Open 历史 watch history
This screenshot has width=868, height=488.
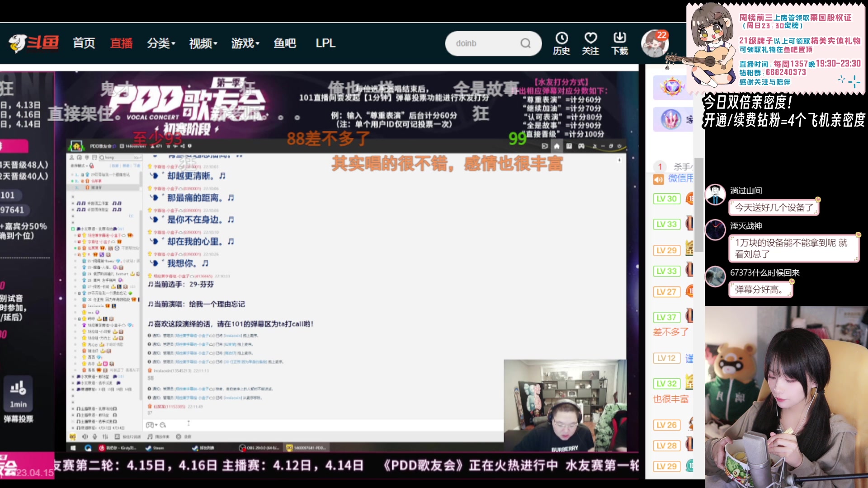pos(561,44)
